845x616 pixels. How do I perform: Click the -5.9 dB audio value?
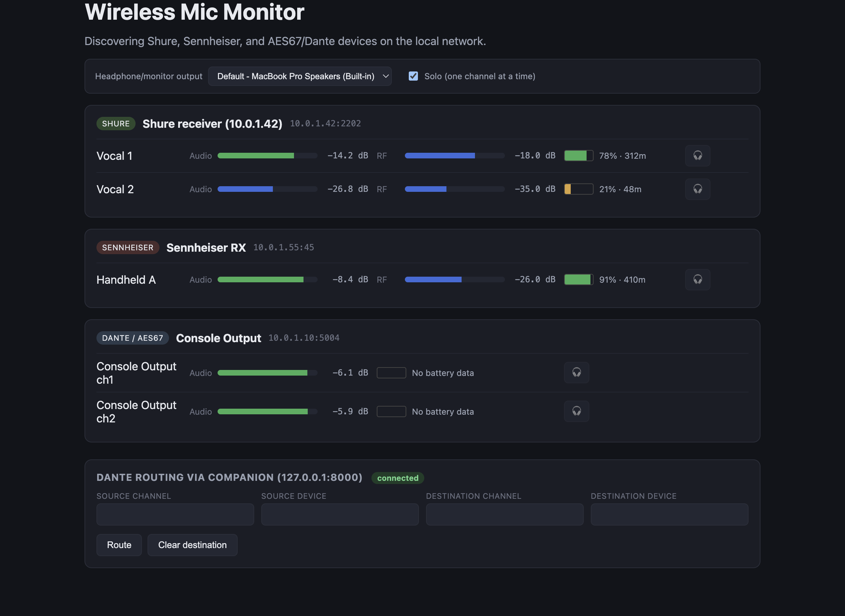click(x=350, y=411)
